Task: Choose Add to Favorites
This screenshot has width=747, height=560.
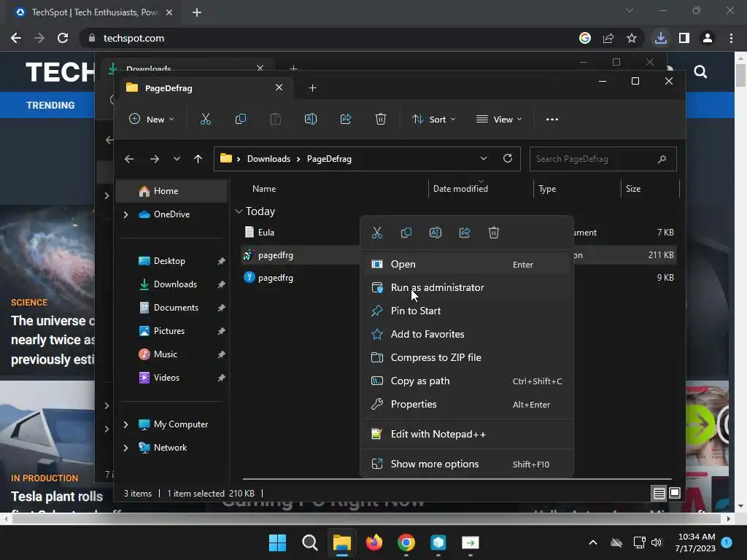Action: [x=467, y=334]
